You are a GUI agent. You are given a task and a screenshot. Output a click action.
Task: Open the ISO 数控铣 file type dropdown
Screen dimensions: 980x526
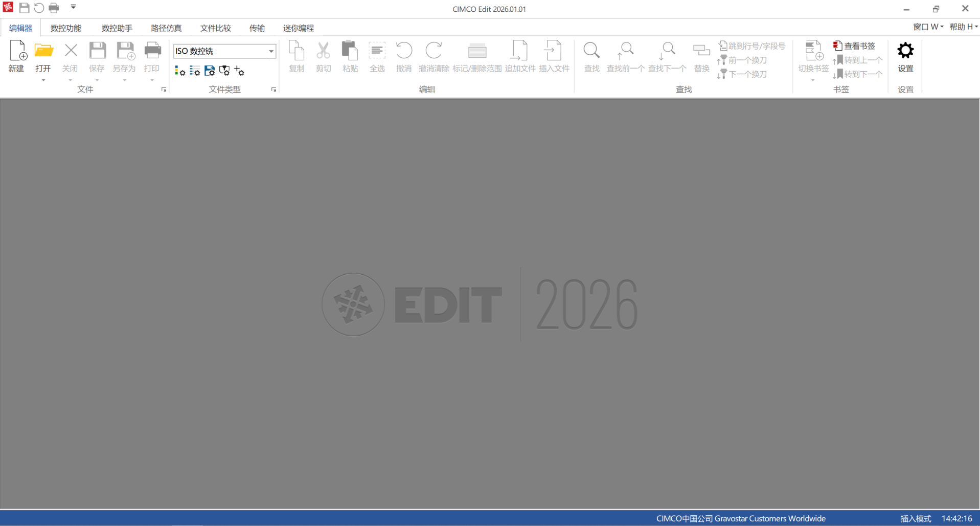point(271,51)
